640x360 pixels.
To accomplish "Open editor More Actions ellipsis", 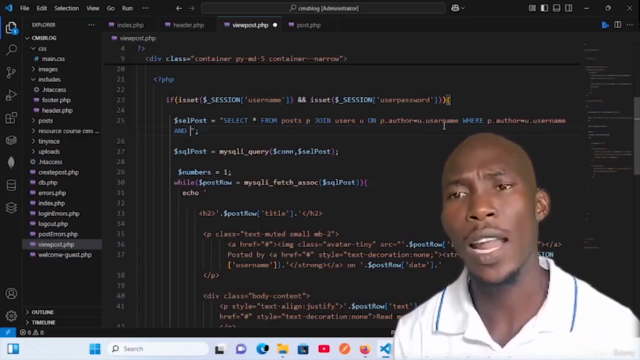I will point(630,25).
